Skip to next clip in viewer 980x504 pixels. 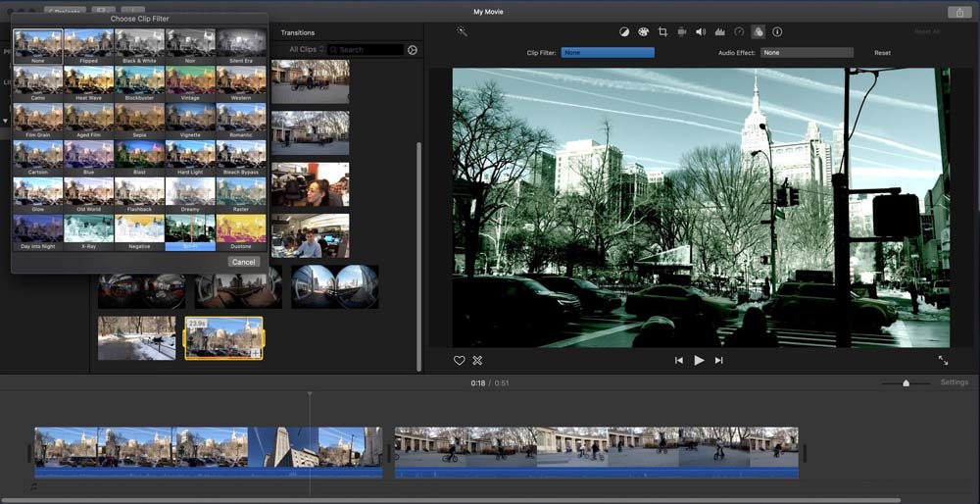coord(718,360)
